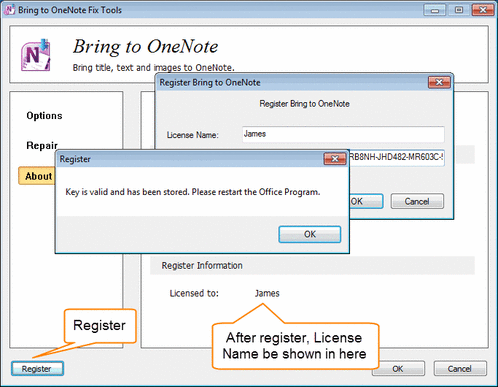Click the License Name field containing James
This screenshot has width=498, height=387.
343,134
